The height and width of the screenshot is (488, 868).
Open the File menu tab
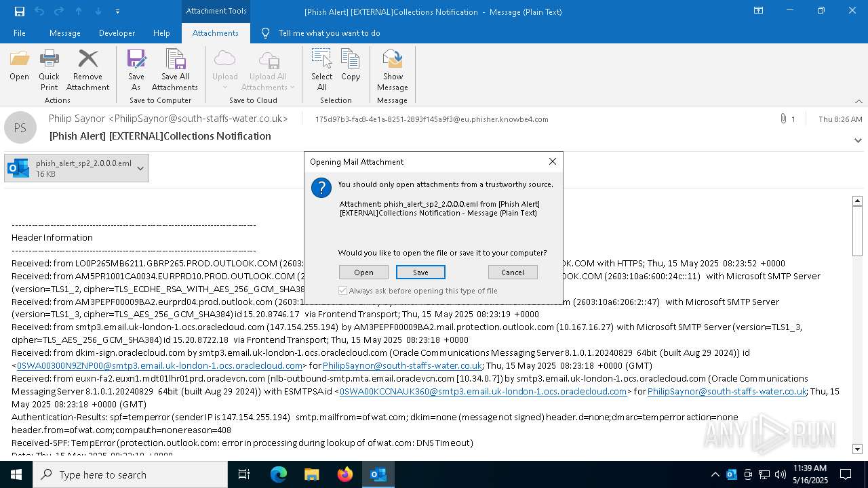tap(20, 33)
